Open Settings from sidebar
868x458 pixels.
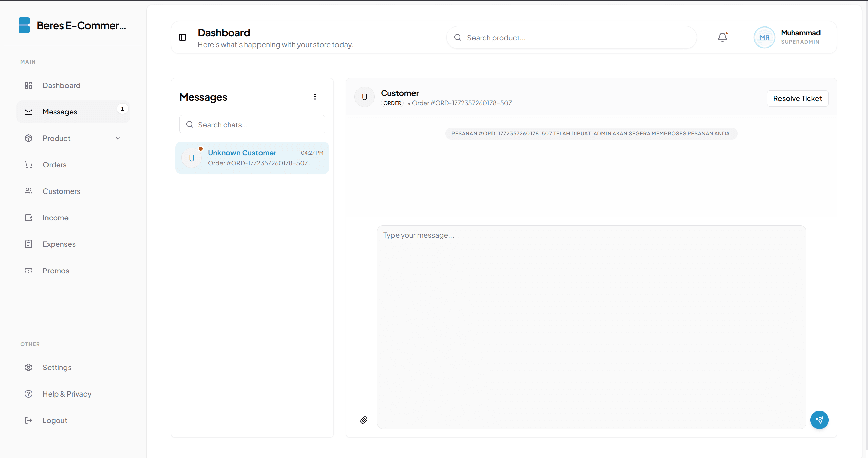pos(73,367)
